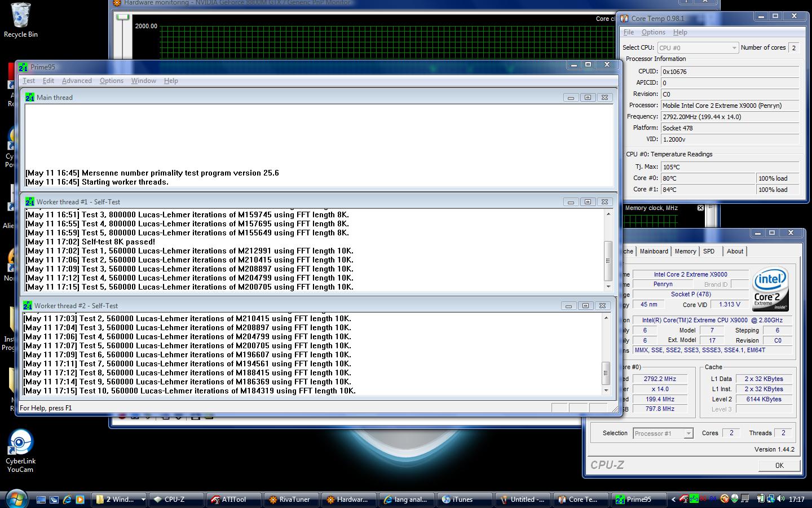
Task: Click Core #0 temperature 80°C field
Action: 708,178
